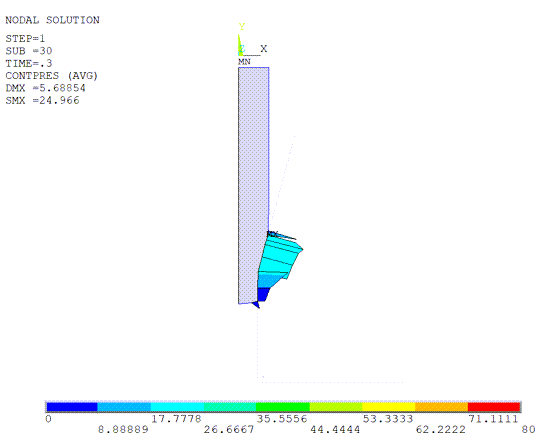Click the X axis label
The height and width of the screenshot is (440, 540).
pyautogui.click(x=263, y=49)
